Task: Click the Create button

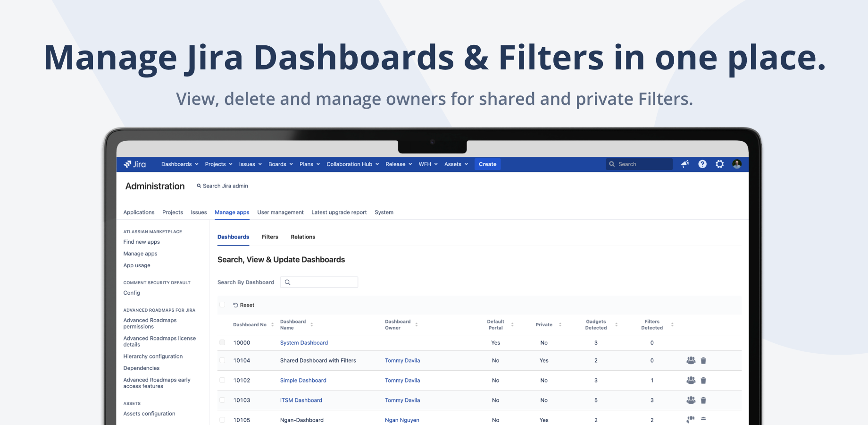Action: point(487,164)
